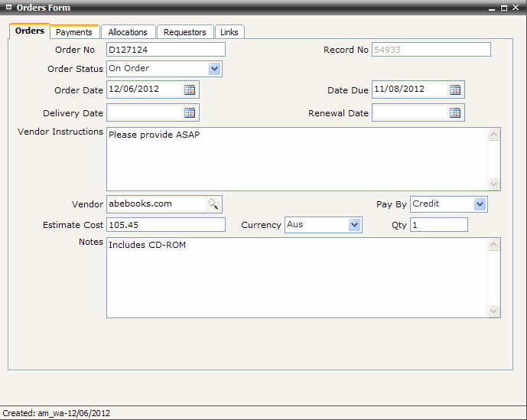Click the Qty input field
The width and height of the screenshot is (527, 420).
(x=438, y=225)
